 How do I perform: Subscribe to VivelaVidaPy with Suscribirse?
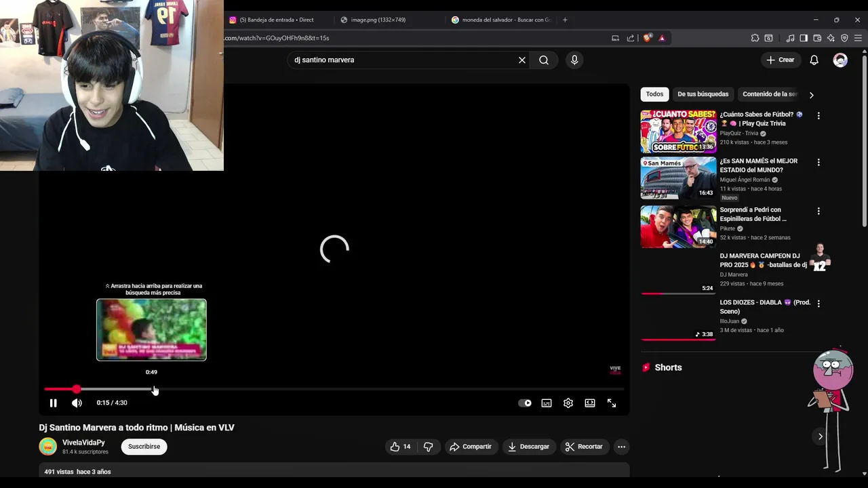(x=144, y=447)
